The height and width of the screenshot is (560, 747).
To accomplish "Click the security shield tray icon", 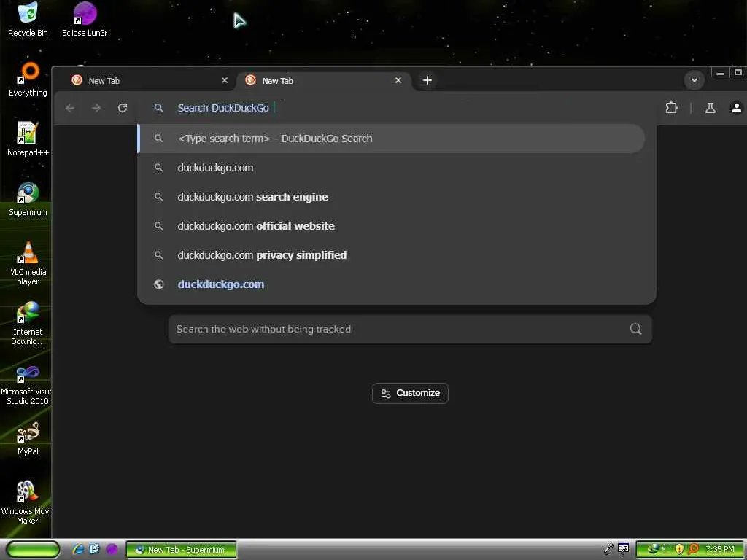I will point(679,549).
